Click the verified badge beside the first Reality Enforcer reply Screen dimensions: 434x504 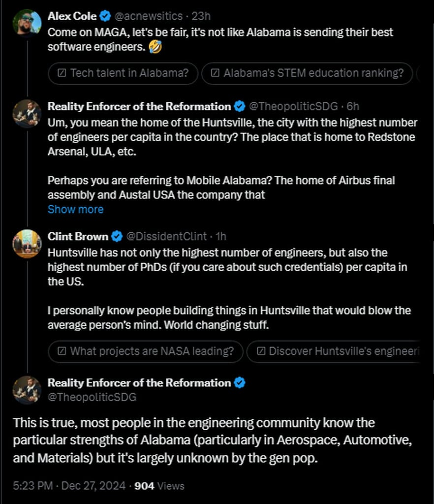coord(239,106)
